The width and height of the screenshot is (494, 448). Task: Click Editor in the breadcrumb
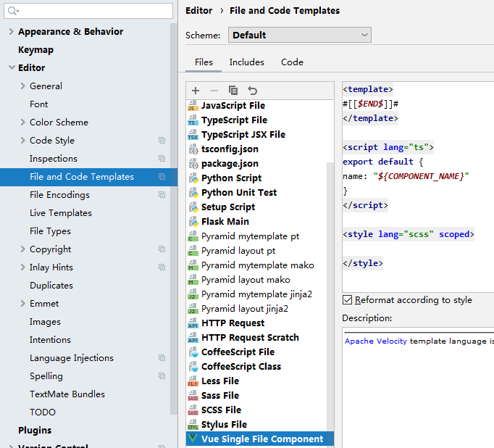[198, 11]
